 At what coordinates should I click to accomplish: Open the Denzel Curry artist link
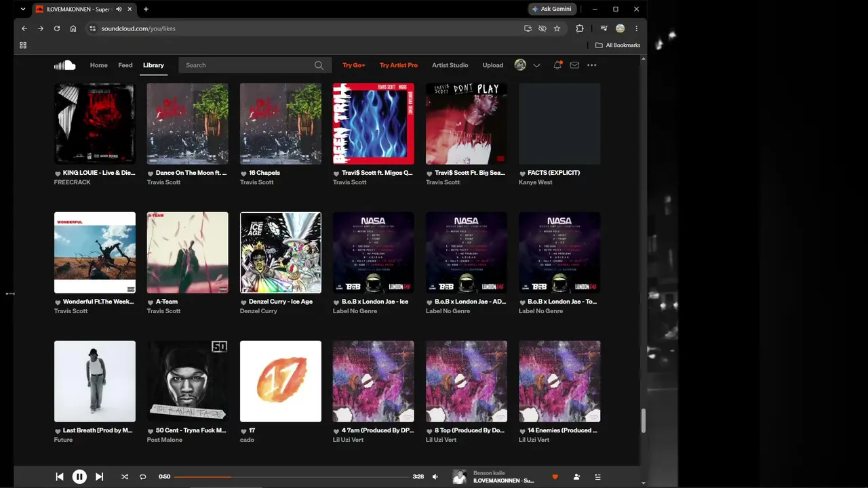(x=258, y=311)
